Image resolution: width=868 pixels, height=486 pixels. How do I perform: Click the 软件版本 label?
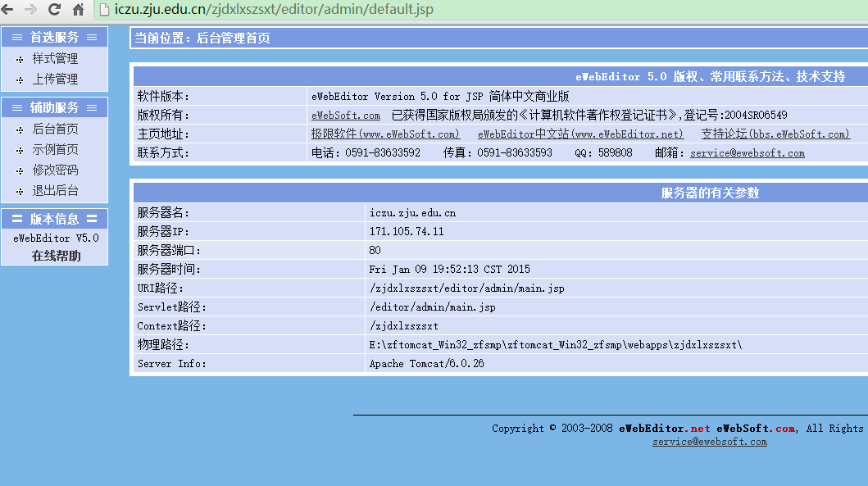coord(163,97)
